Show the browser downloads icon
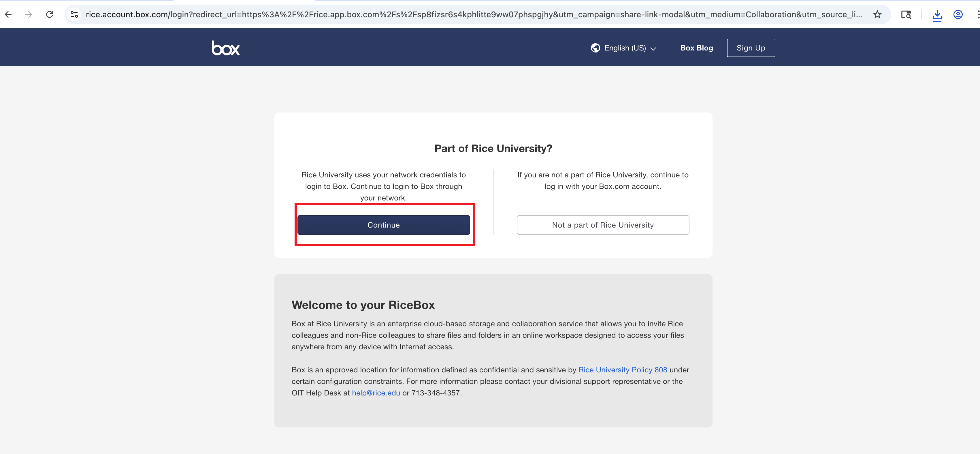This screenshot has height=454, width=980. point(937,15)
